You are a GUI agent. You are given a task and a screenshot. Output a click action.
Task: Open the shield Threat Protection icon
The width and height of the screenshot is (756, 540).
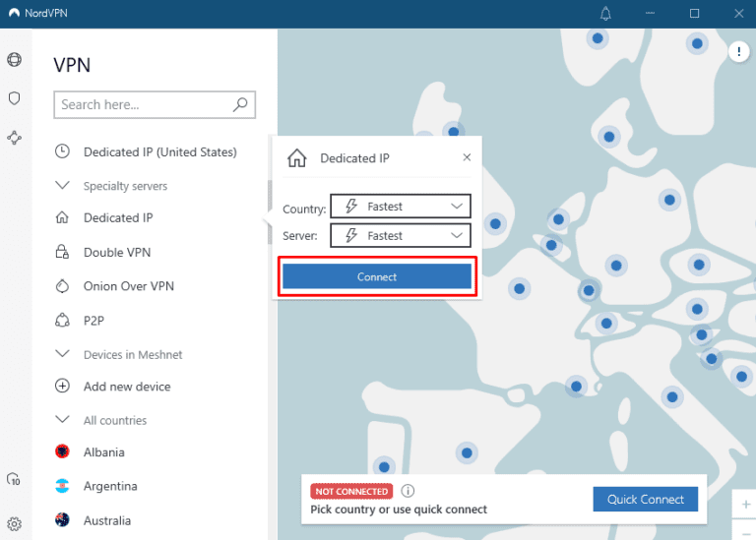pyautogui.click(x=14, y=98)
